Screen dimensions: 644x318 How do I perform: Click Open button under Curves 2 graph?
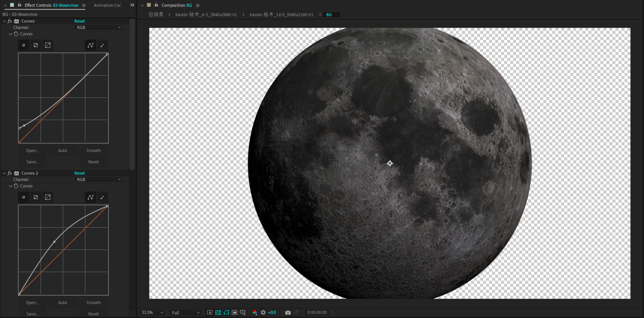32,303
